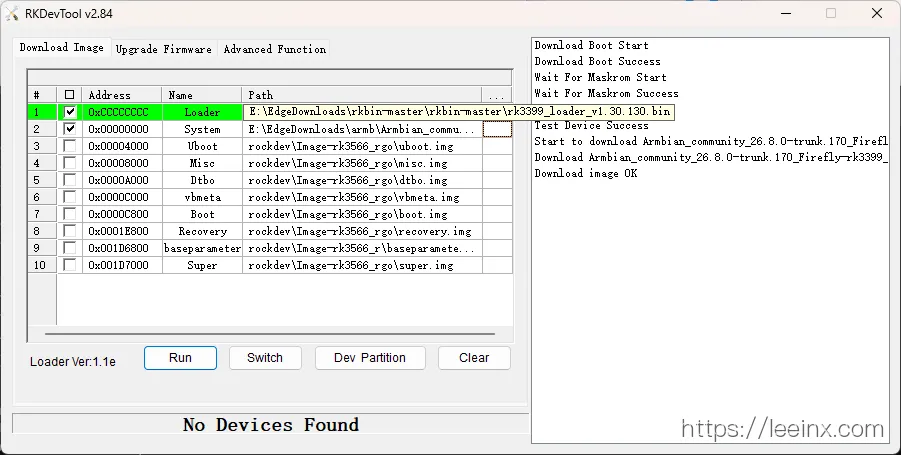Enable the Misc row checkbox

[70, 163]
